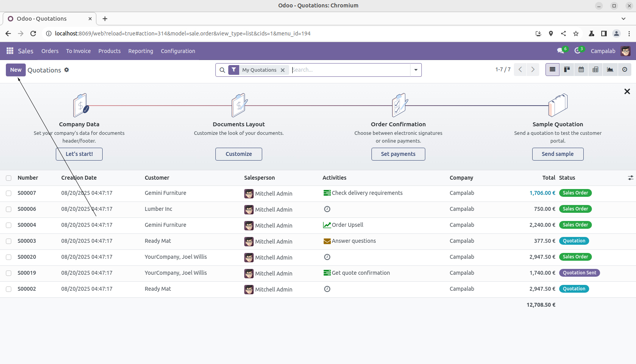Tick the checkbox for order S00003
Viewport: 636px width, 364px height.
pos(9,241)
